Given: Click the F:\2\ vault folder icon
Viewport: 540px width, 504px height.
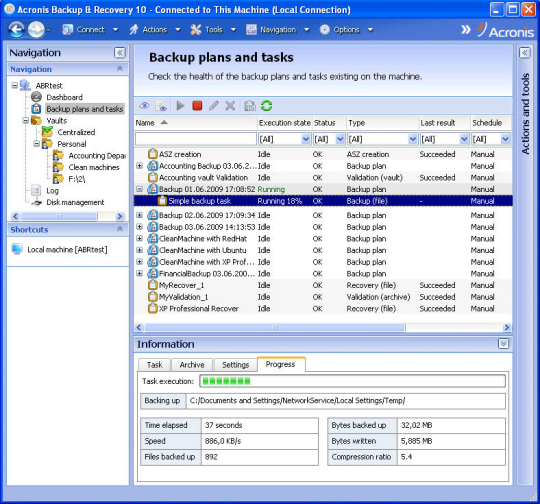Looking at the screenshot, I should click(58, 178).
